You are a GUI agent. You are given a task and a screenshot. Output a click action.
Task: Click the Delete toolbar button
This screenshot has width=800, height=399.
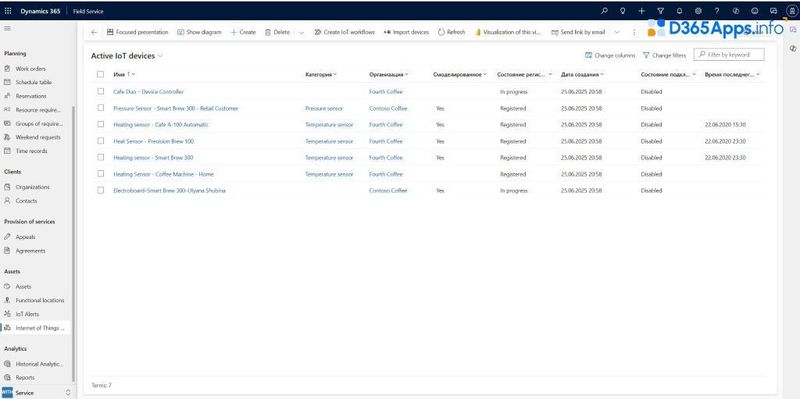[x=277, y=32]
